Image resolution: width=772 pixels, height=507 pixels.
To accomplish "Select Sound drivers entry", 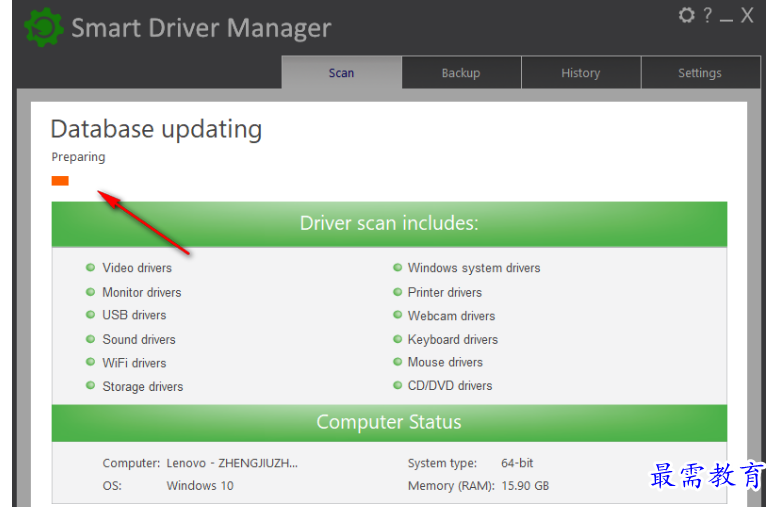I will [139, 340].
